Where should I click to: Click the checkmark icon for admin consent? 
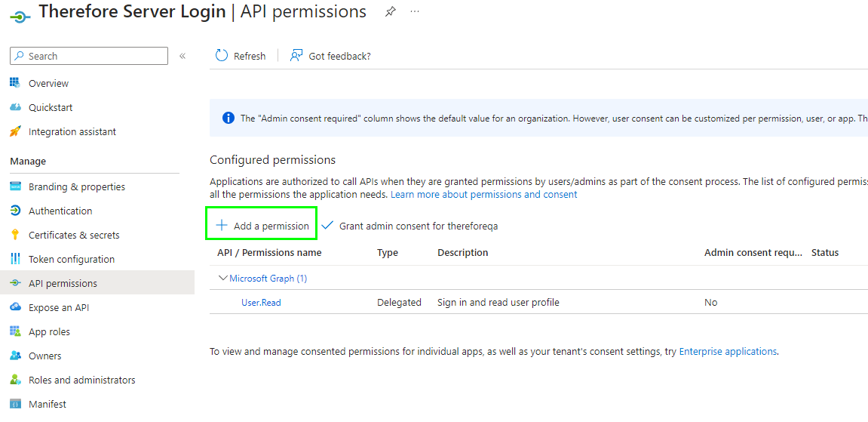pos(327,226)
